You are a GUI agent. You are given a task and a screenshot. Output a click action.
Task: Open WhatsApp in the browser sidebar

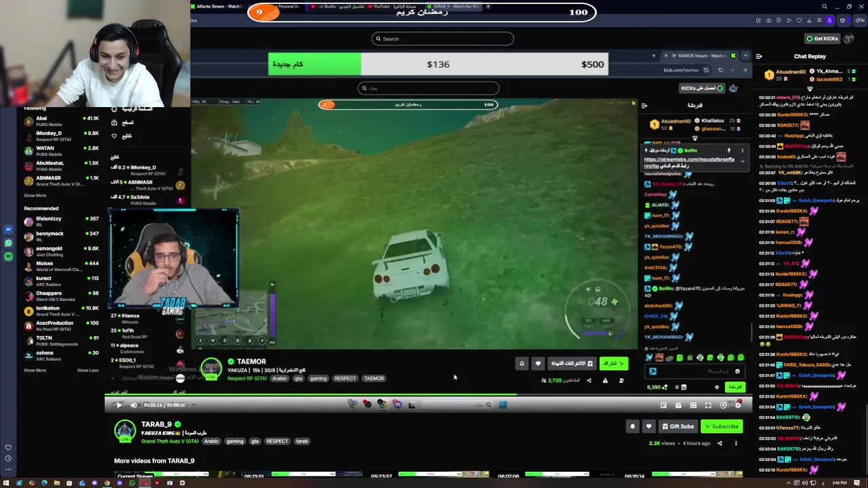[8, 243]
